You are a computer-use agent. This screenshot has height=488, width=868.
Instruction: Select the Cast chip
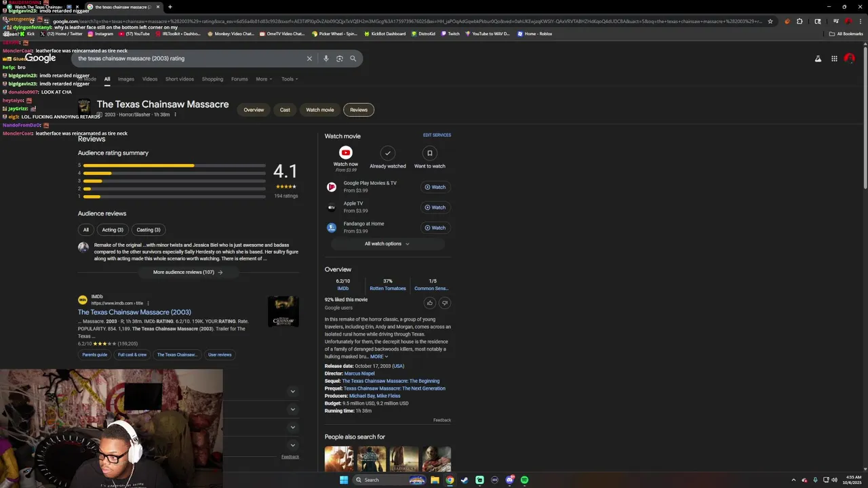(285, 110)
